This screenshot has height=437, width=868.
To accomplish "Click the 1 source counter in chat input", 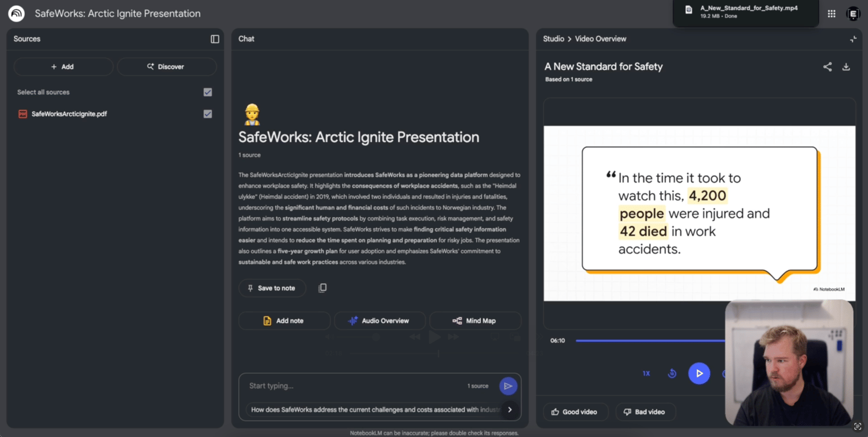I will click(478, 386).
